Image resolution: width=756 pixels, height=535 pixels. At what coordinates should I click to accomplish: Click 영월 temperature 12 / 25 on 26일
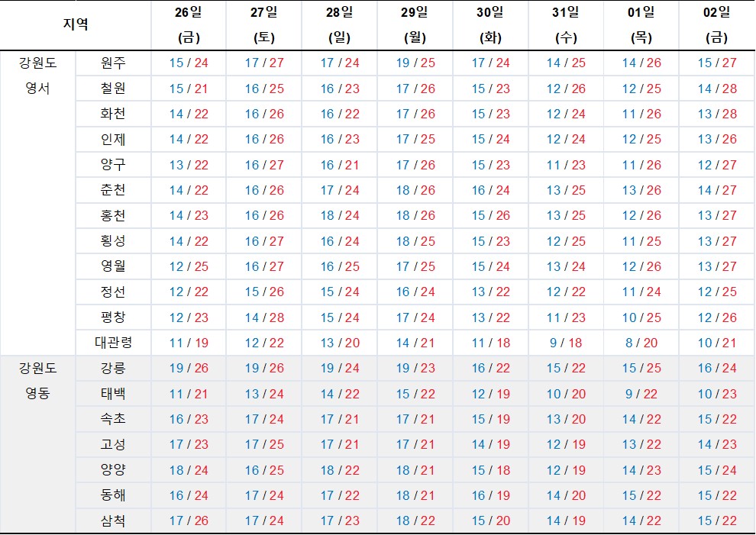tap(189, 266)
